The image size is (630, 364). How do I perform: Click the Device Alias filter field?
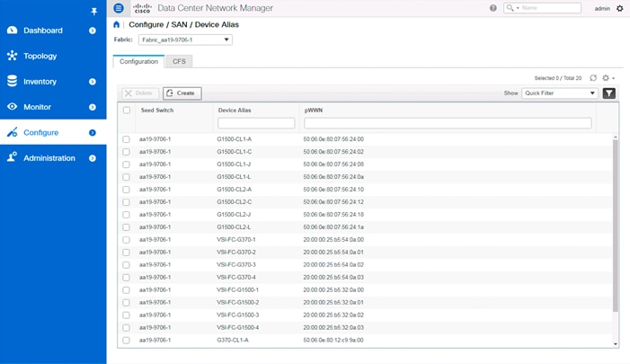pyautogui.click(x=256, y=123)
